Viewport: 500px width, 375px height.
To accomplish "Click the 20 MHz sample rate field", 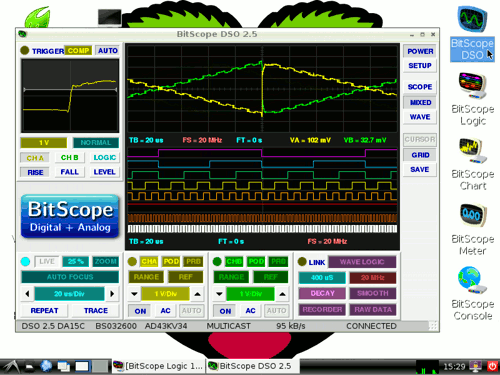I will pos(372,277).
